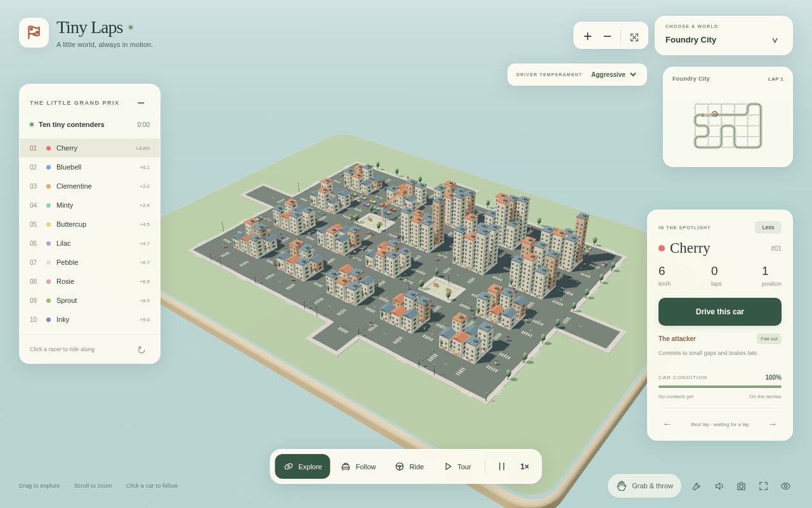Image resolution: width=812 pixels, height=508 pixels.
Task: Click the '#01' number in spotlight
Action: point(776,248)
